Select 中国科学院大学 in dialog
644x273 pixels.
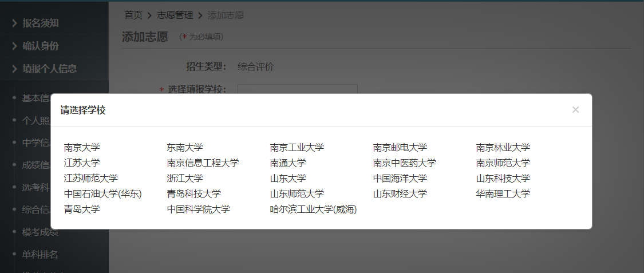pos(198,209)
